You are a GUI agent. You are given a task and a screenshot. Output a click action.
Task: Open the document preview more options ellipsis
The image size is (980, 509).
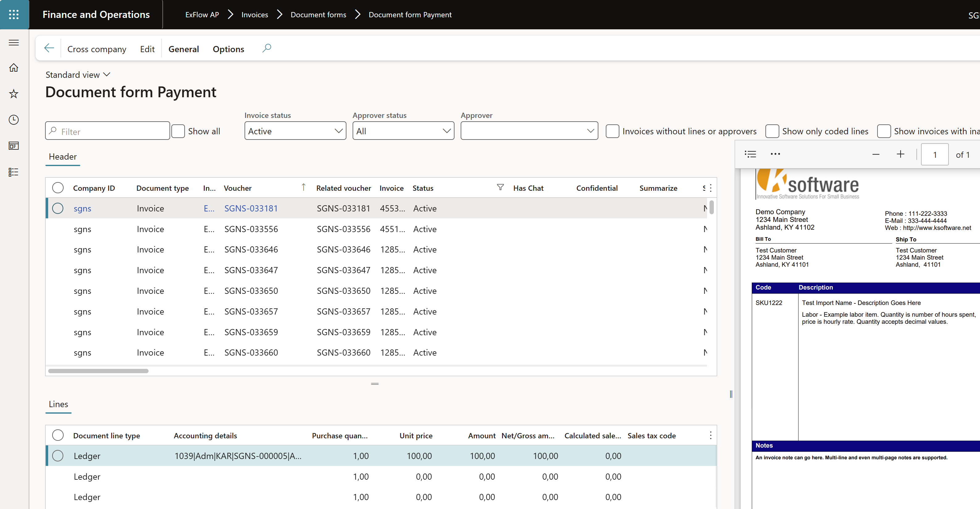point(775,154)
